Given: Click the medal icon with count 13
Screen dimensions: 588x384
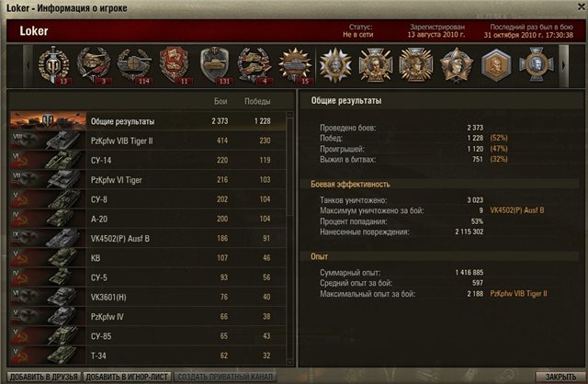Looking at the screenshot, I should click(x=53, y=65).
